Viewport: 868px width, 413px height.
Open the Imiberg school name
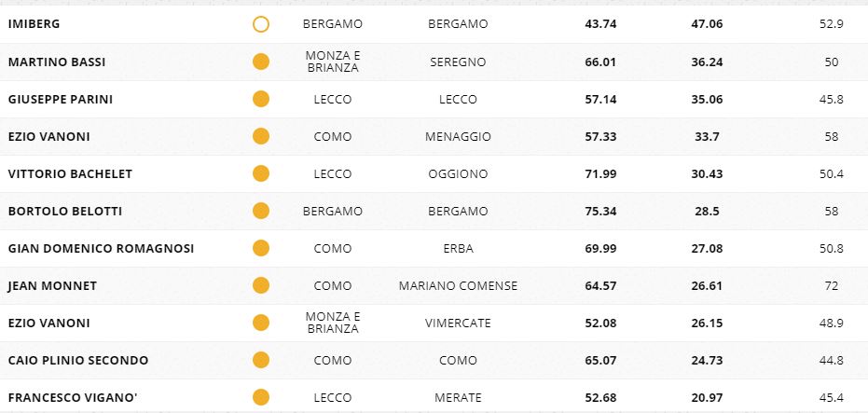click(x=34, y=24)
